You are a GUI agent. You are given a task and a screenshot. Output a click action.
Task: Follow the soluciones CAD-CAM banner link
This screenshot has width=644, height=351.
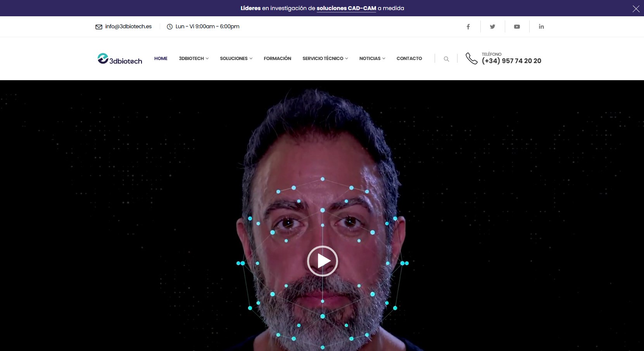[x=346, y=8]
